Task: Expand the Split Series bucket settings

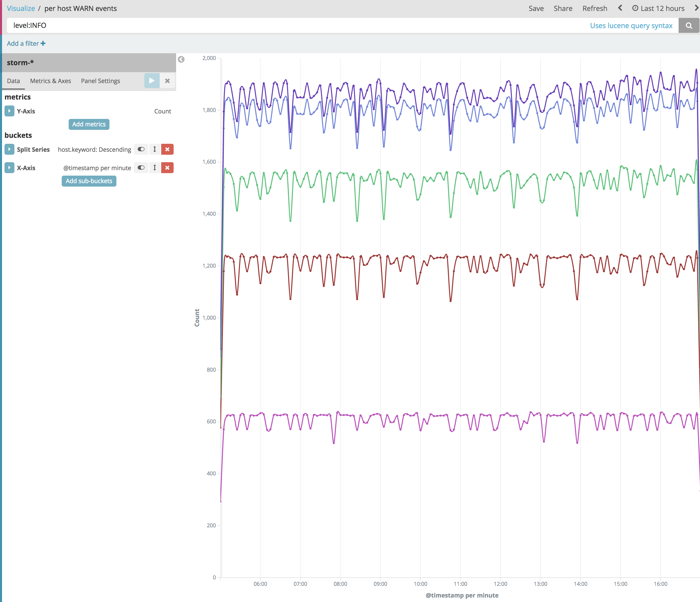Action: pos(9,149)
